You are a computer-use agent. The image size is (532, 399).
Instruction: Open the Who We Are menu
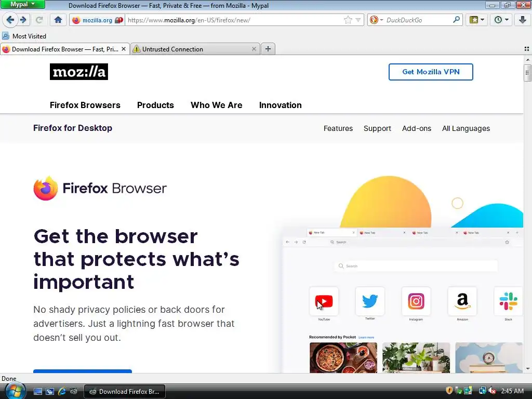pyautogui.click(x=217, y=105)
